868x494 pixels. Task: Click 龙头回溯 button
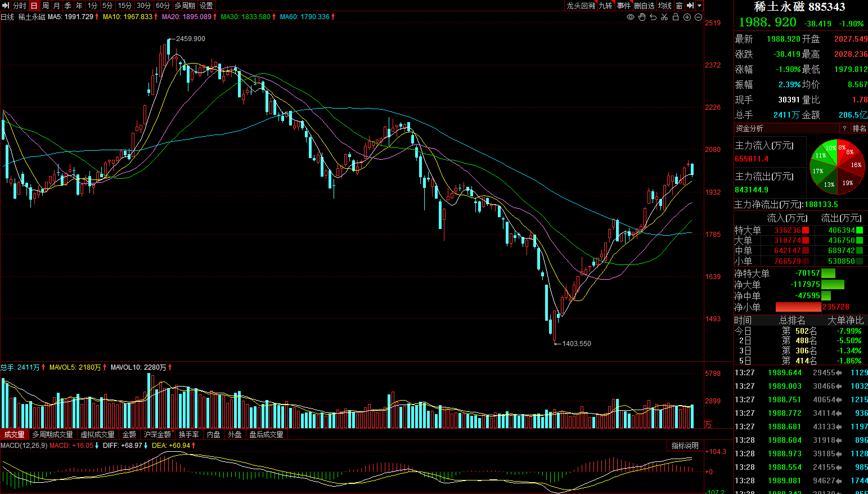click(x=581, y=6)
